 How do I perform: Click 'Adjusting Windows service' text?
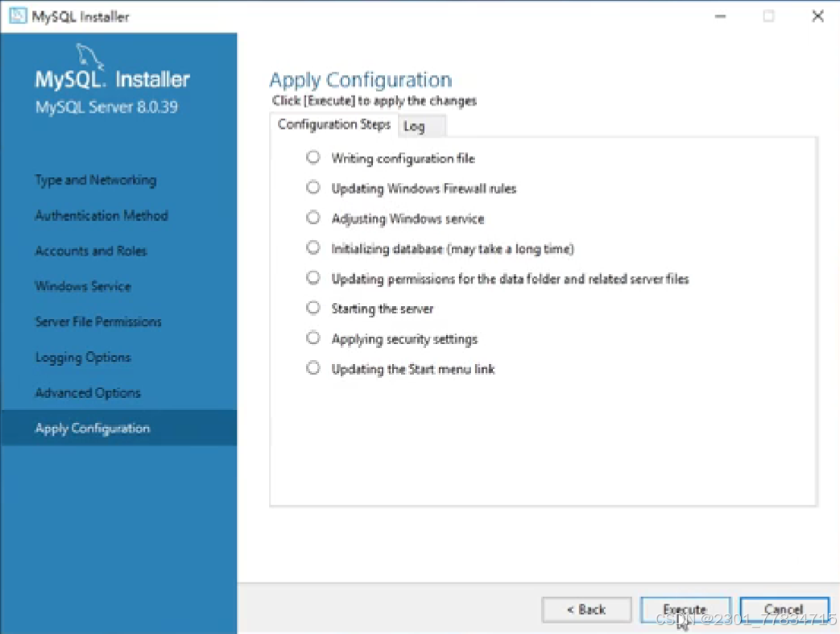408,218
